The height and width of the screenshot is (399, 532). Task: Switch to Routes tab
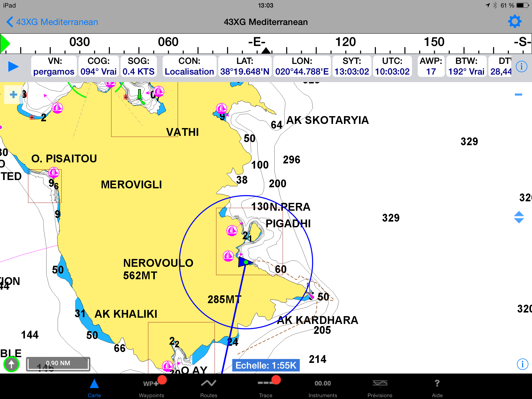pyautogui.click(x=209, y=387)
